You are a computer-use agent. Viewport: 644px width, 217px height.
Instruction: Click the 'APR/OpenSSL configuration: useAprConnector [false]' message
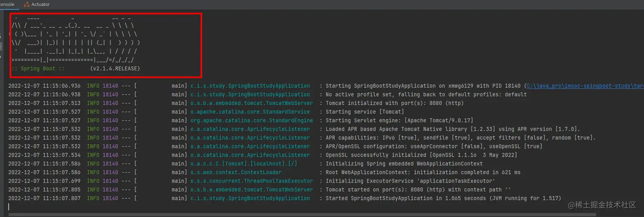434,146
